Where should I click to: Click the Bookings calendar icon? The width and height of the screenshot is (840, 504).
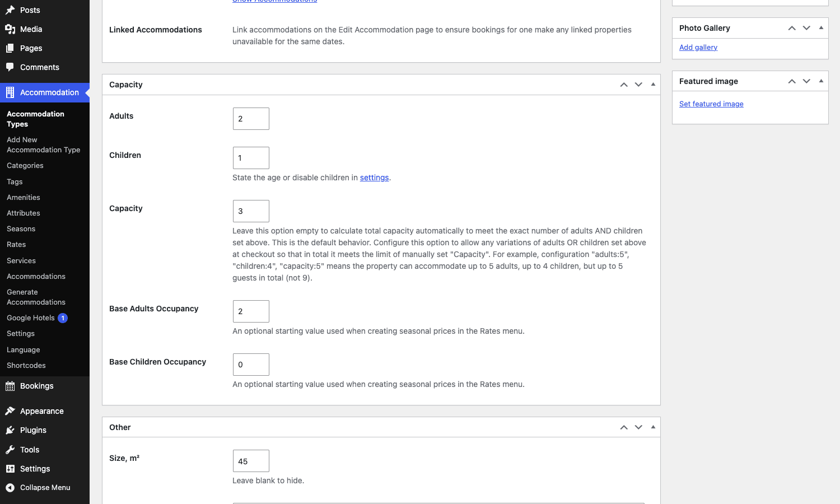(10, 386)
